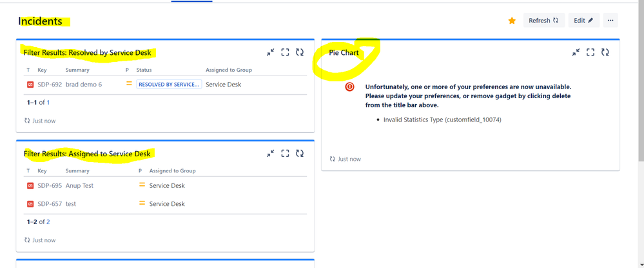Click the 'Just now' refresh icon in Pie Chart
Screen dimensions: 644x268
tap(332, 159)
